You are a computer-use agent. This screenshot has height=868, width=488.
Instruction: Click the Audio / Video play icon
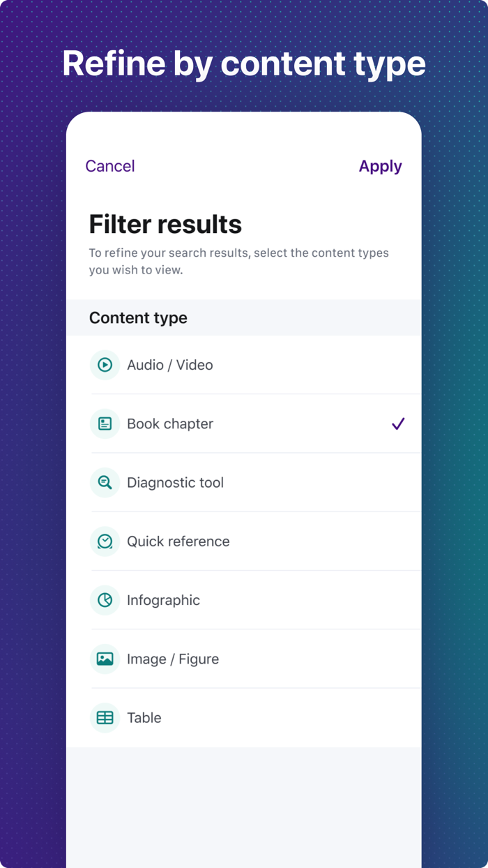point(105,365)
